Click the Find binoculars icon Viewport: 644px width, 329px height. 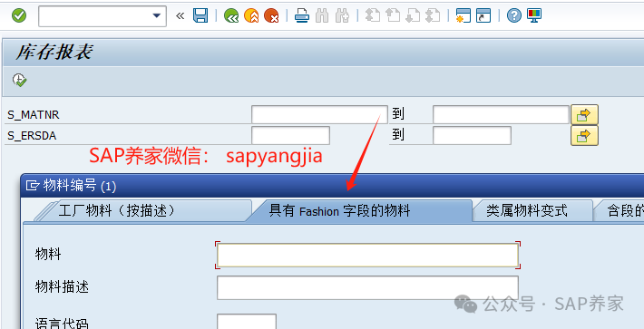[x=322, y=16]
